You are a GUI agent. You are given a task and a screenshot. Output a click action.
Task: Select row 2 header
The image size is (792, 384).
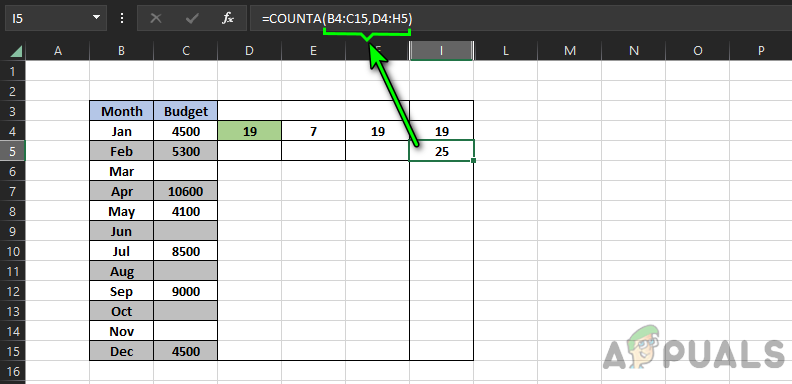13,91
